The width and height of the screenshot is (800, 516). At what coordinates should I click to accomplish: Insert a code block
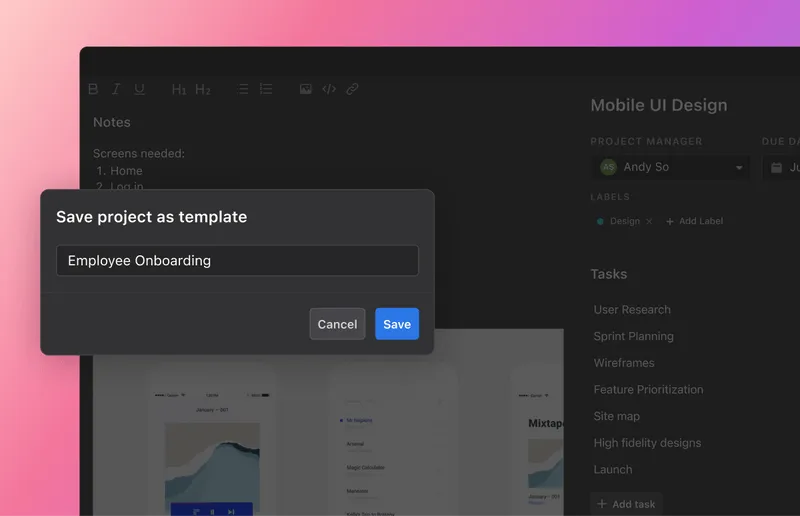point(329,89)
